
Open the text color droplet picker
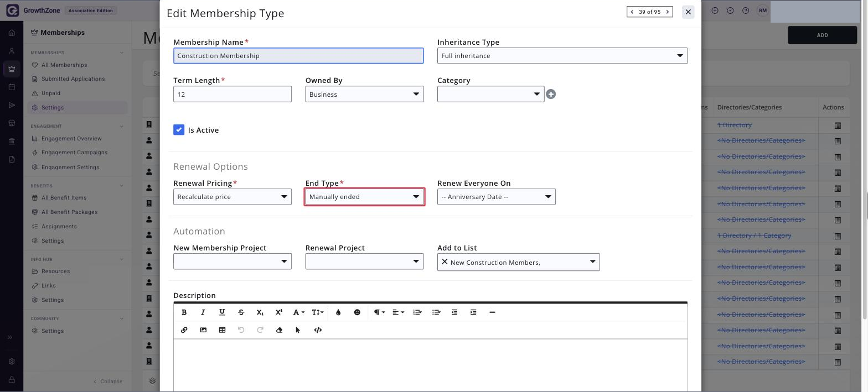tap(338, 312)
